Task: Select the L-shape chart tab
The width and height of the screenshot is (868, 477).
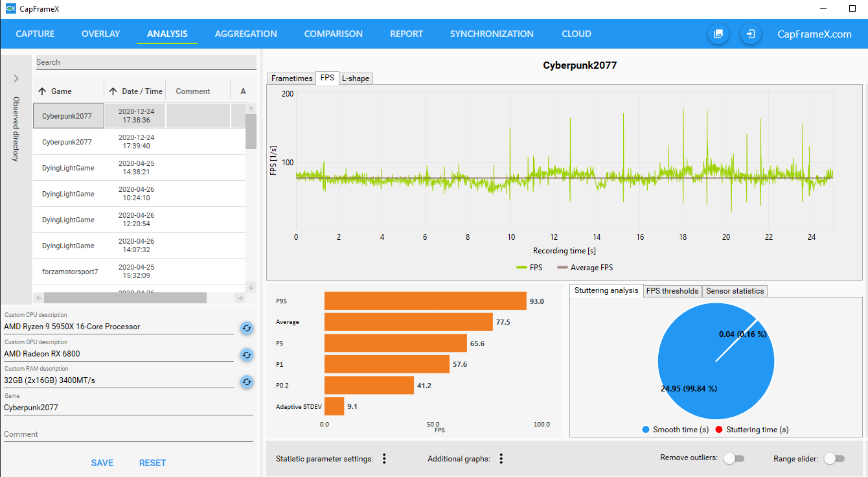Action: pyautogui.click(x=356, y=78)
